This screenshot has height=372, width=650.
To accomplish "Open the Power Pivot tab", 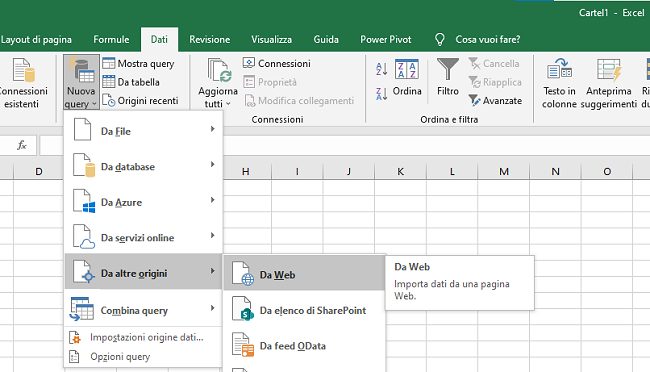I will pos(386,39).
